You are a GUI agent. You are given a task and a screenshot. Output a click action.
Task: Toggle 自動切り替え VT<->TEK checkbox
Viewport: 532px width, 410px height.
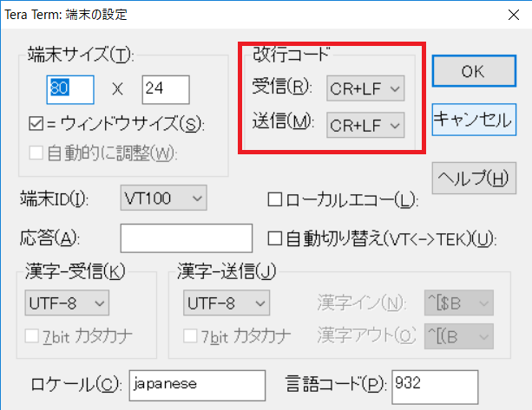click(274, 238)
